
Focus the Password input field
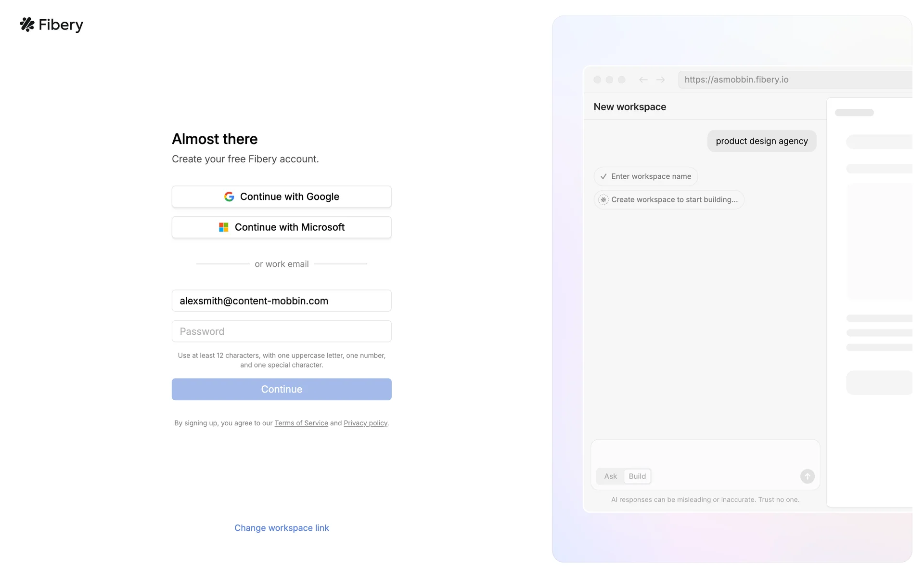click(x=282, y=331)
